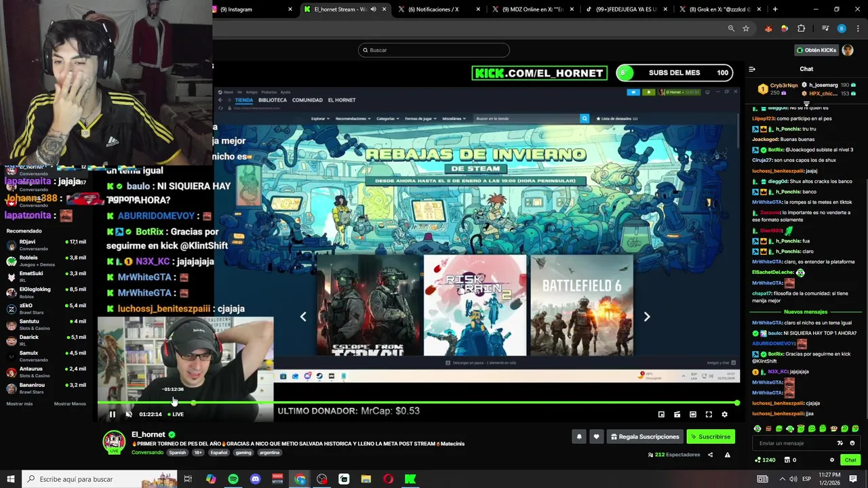Mute the El_hornet Stream tab audio icon

373,9
